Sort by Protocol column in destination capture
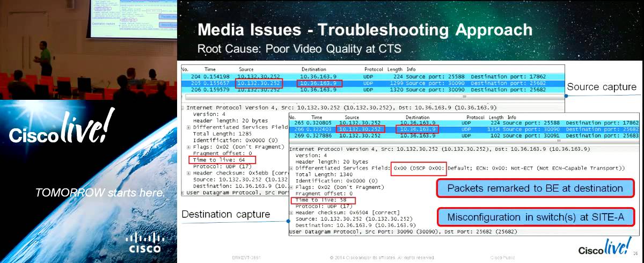 point(475,117)
